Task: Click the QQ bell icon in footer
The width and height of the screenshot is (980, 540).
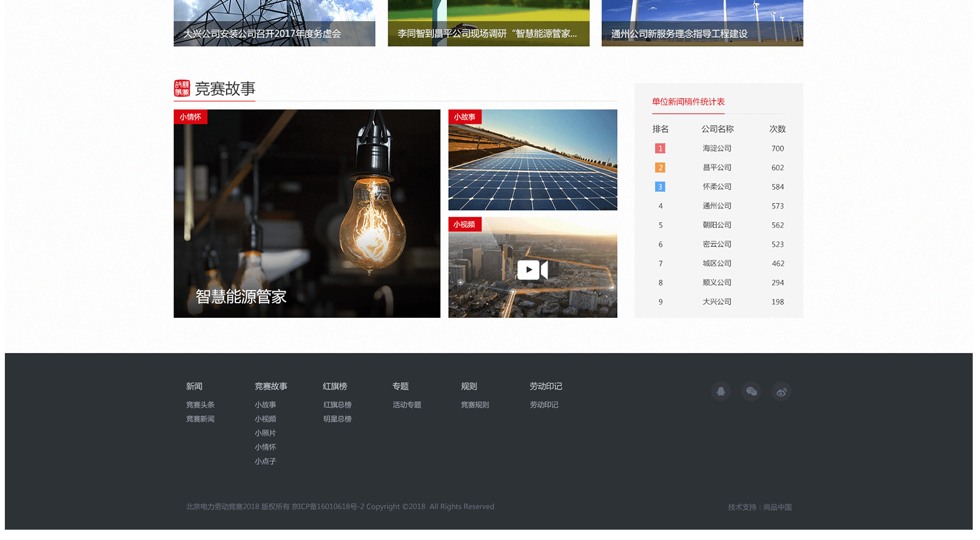Action: (x=720, y=391)
